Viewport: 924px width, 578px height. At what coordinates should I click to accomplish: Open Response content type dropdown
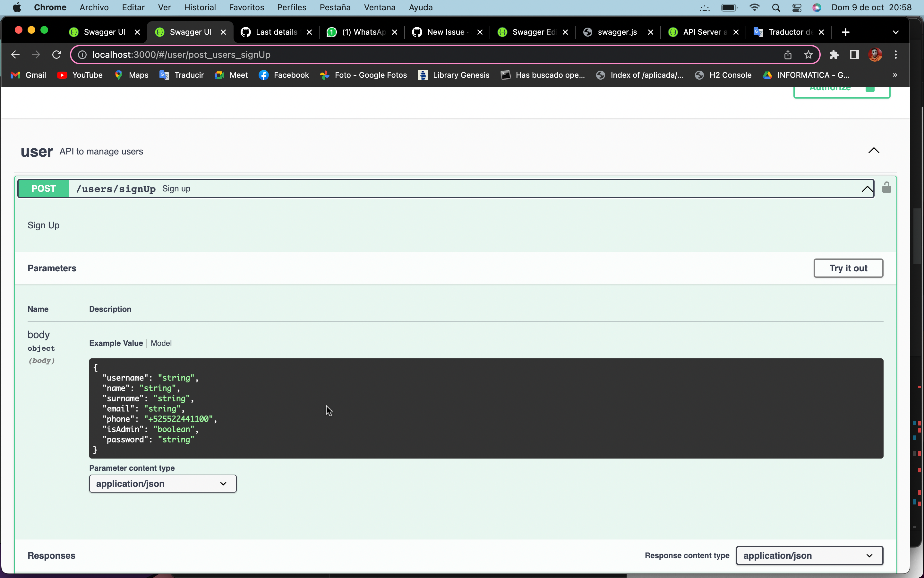809,556
